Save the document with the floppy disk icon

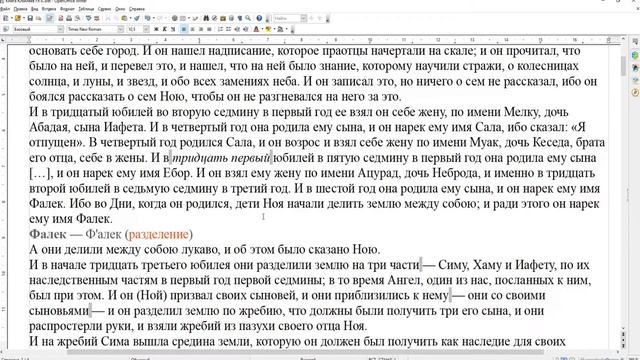(x=30, y=18)
